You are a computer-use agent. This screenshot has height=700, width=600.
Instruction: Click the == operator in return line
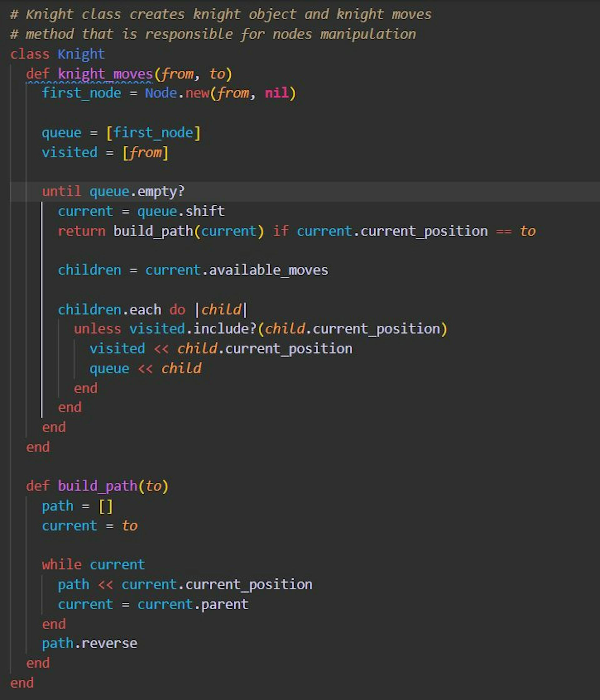coord(503,232)
